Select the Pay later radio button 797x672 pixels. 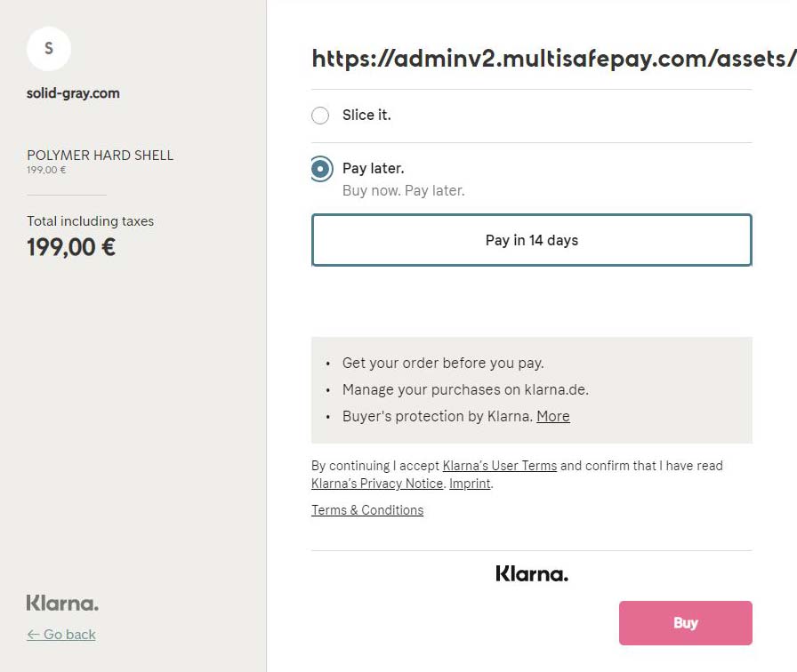point(321,169)
